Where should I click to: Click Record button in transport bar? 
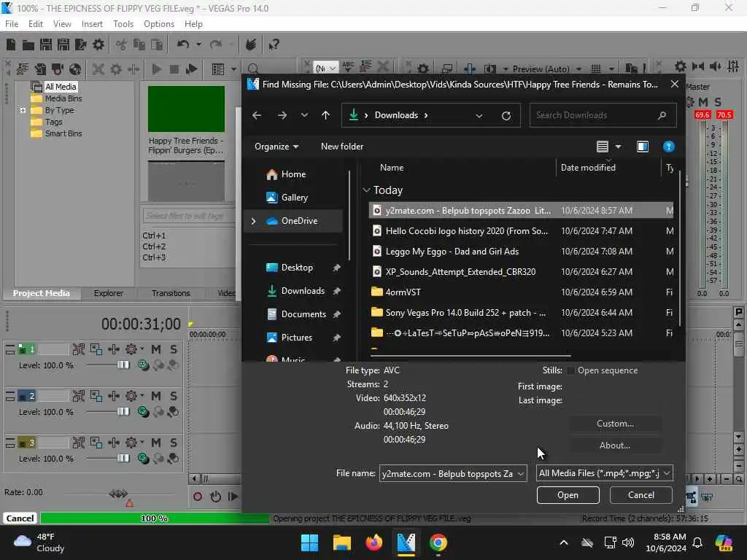[x=197, y=497]
